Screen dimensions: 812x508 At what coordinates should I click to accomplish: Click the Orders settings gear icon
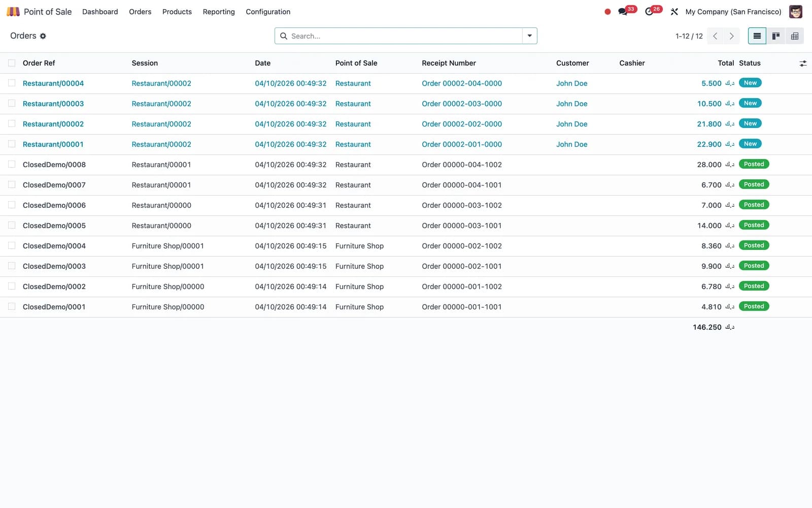click(43, 36)
